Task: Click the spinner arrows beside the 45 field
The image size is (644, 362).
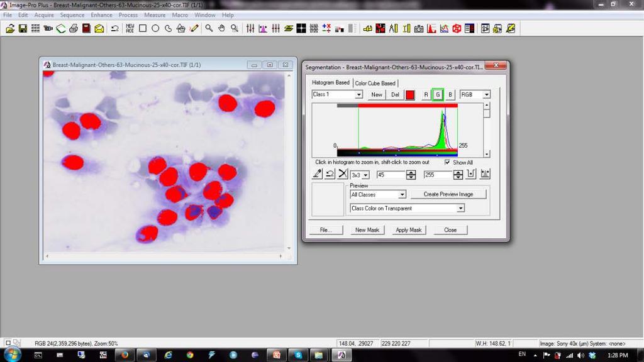Action: (411, 175)
